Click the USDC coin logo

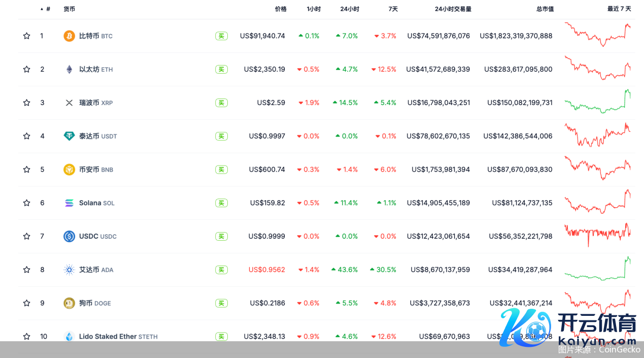pos(69,236)
